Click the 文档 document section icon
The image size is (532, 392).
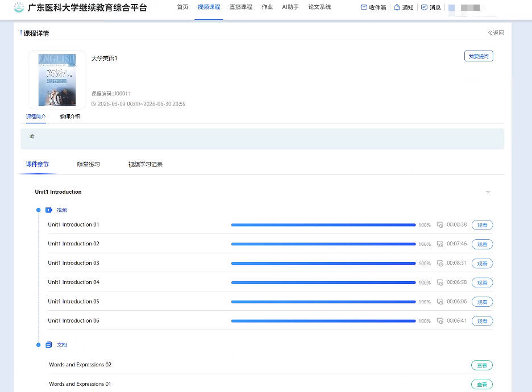(49, 345)
